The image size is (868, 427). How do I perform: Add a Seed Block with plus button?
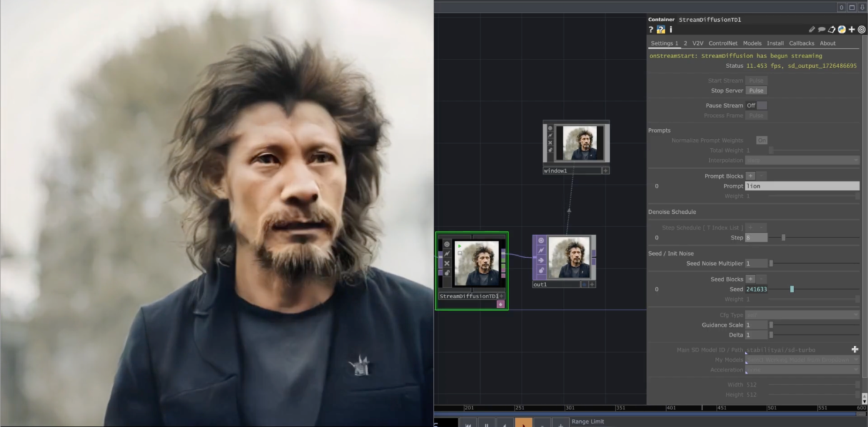pyautogui.click(x=750, y=279)
